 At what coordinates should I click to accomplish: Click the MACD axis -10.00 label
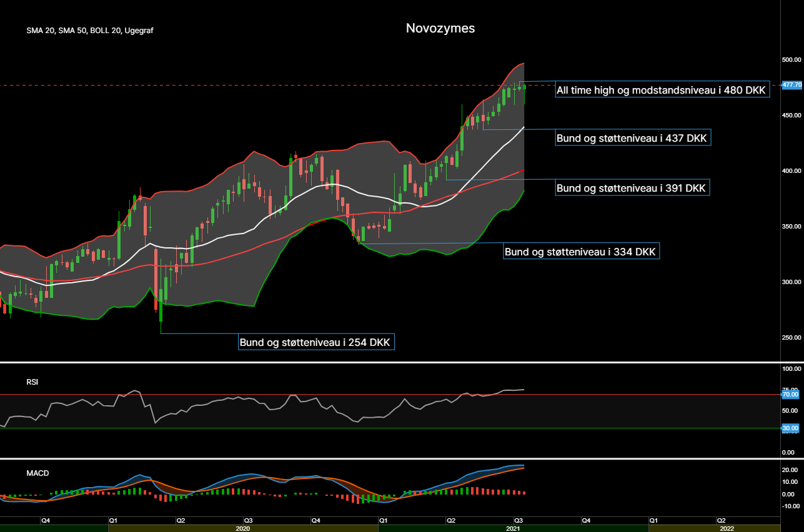[x=791, y=506]
